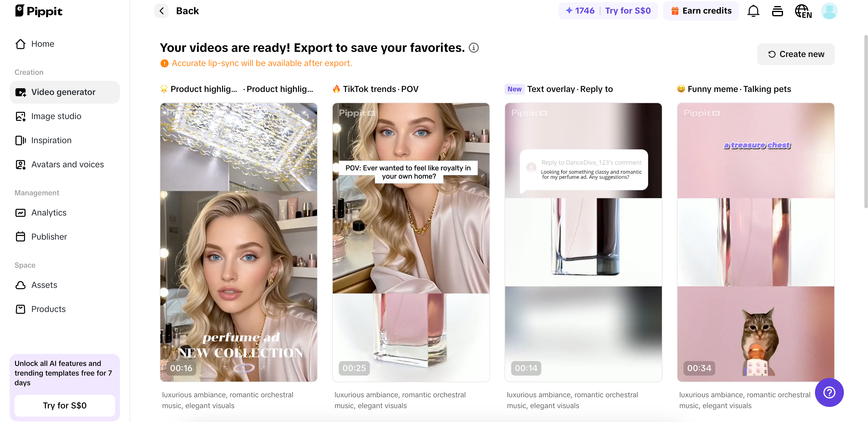Click the page vertical scrollbar
868x422 pixels.
(865, 121)
